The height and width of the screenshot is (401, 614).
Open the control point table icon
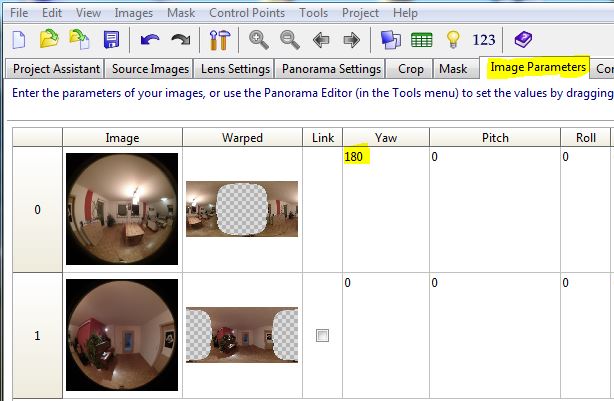(x=422, y=40)
